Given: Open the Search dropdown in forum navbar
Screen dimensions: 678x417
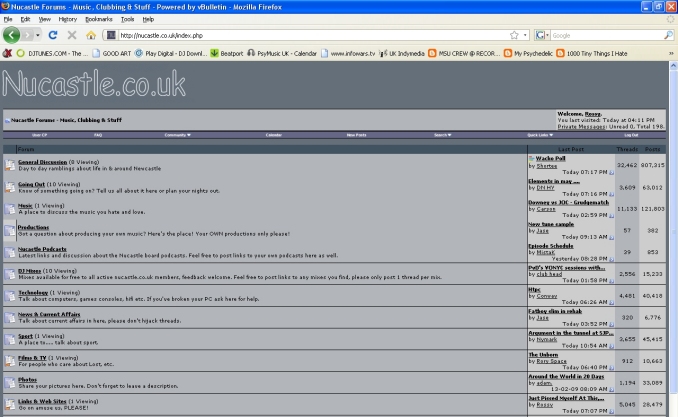Looking at the screenshot, I should tap(441, 135).
